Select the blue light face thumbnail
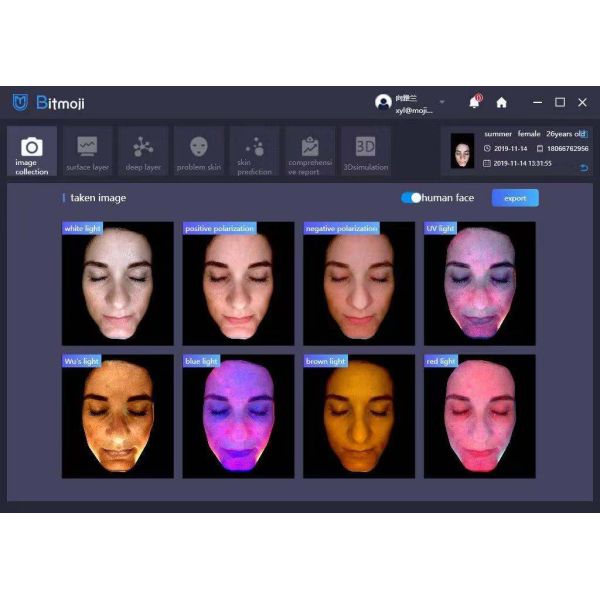Screen dimensions: 600x600 coord(238,416)
